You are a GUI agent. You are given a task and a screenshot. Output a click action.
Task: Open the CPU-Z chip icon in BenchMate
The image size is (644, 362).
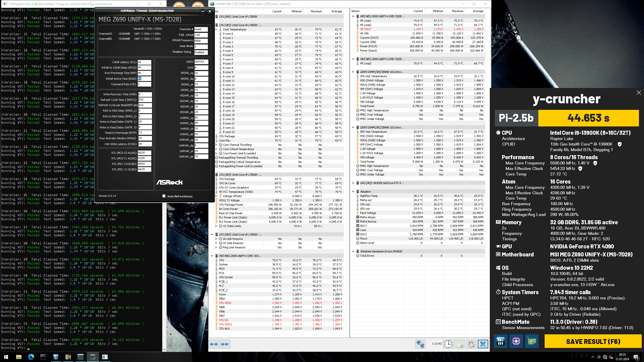(516, 341)
